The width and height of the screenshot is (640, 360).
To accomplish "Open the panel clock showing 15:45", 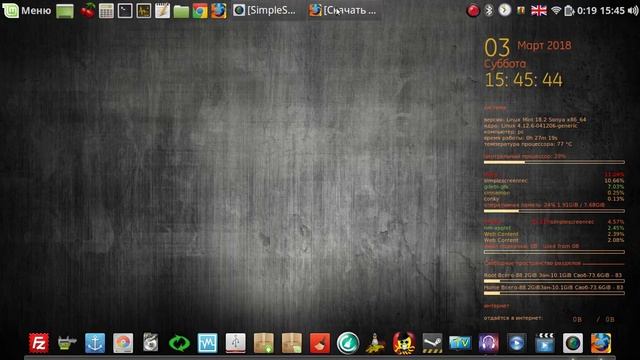I will (612, 11).
